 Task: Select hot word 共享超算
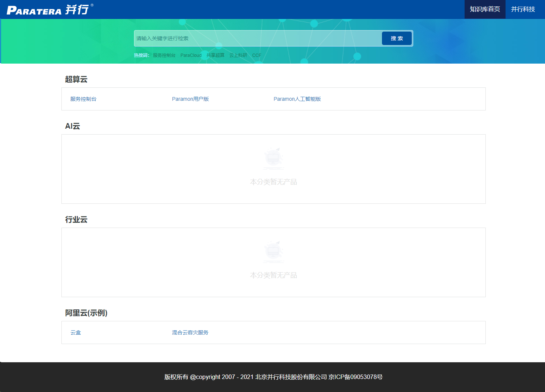[x=216, y=55]
